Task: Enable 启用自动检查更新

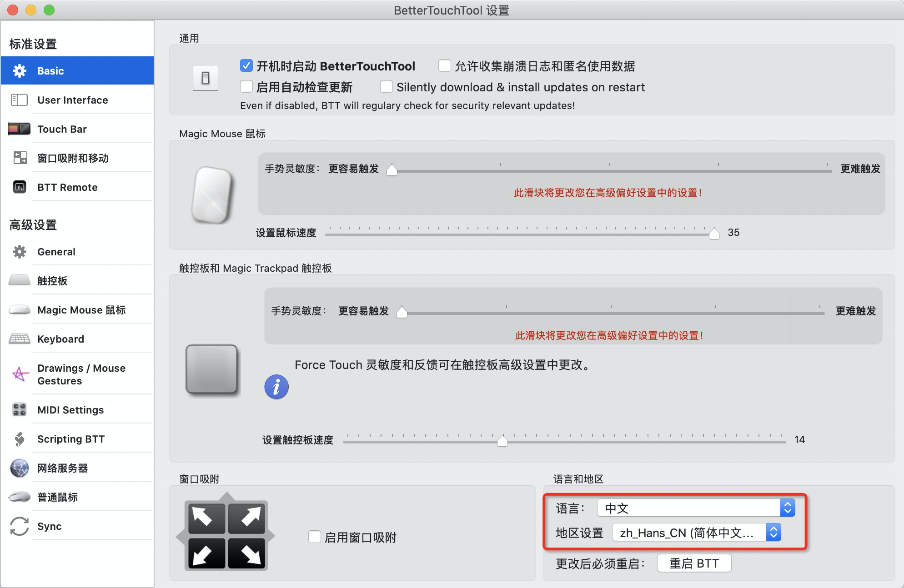Action: [x=246, y=86]
